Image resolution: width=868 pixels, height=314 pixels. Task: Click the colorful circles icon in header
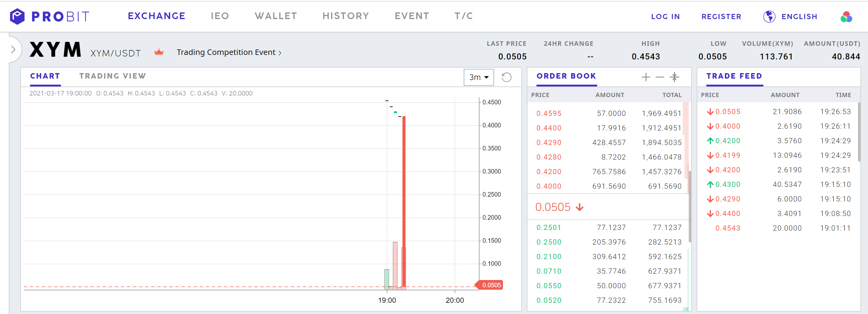click(x=846, y=16)
